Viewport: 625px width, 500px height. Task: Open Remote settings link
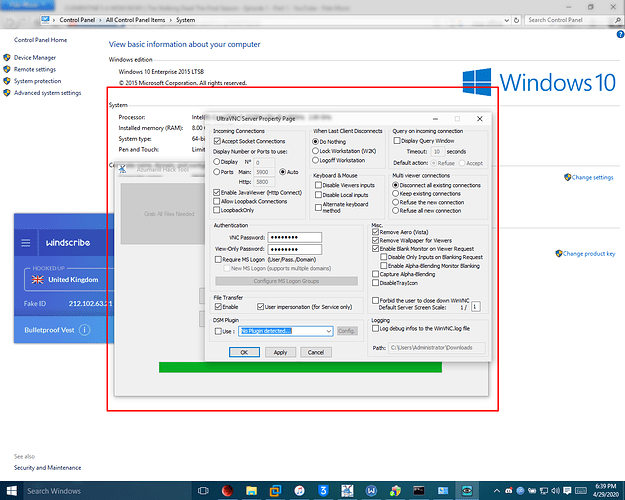35,69
